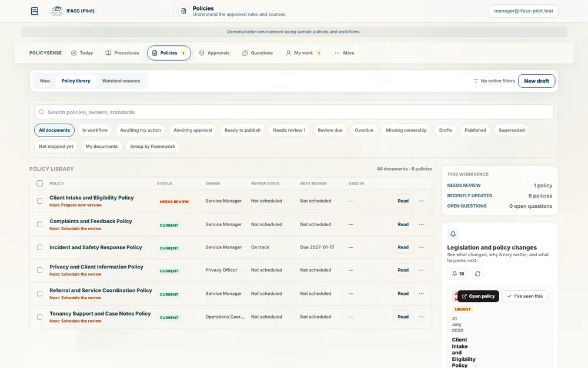Select the checkbox for Tenancy Support and Case Notes Policy
The width and height of the screenshot is (588, 368).
point(40,317)
